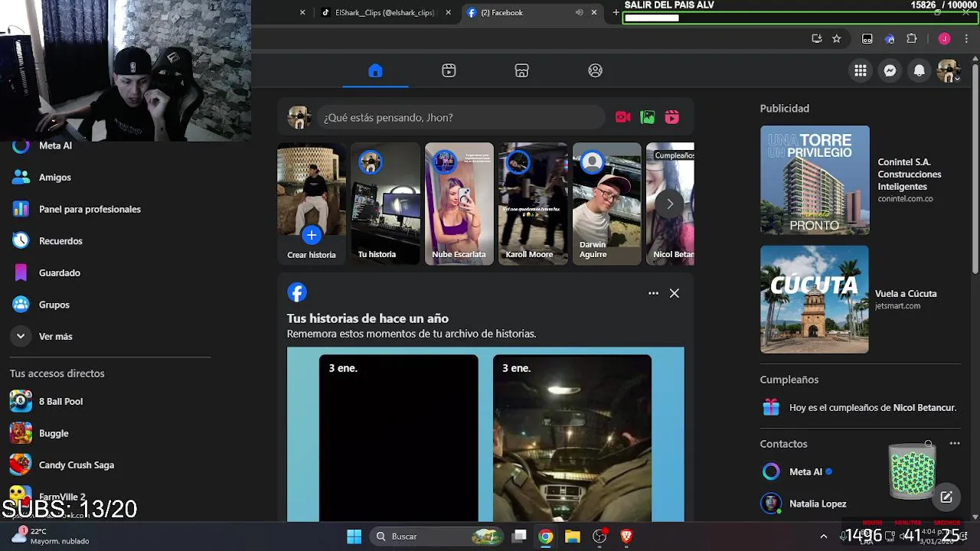Image resolution: width=980 pixels, height=551 pixels.
Task: Open the Conintel S.A. tower ad
Action: tap(815, 180)
